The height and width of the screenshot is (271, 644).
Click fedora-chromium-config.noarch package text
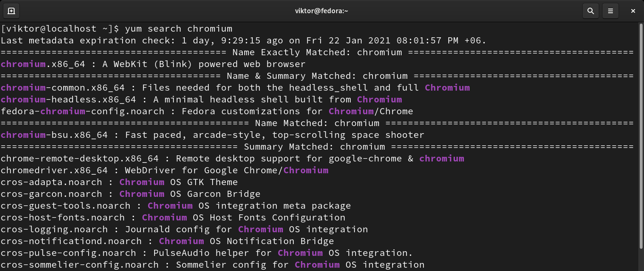pyautogui.click(x=83, y=111)
